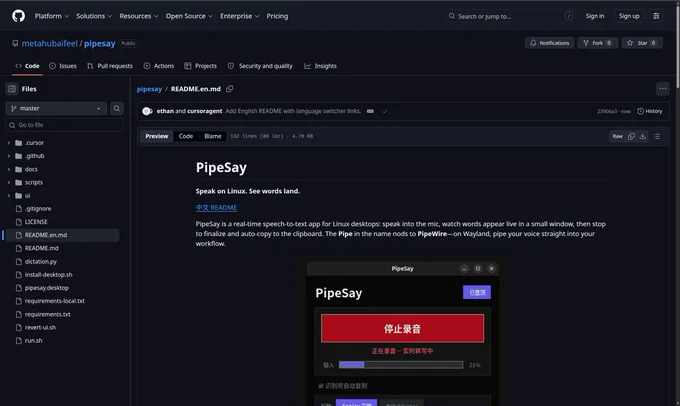Open the Insights tab
This screenshot has width=680, height=406.
320,66
